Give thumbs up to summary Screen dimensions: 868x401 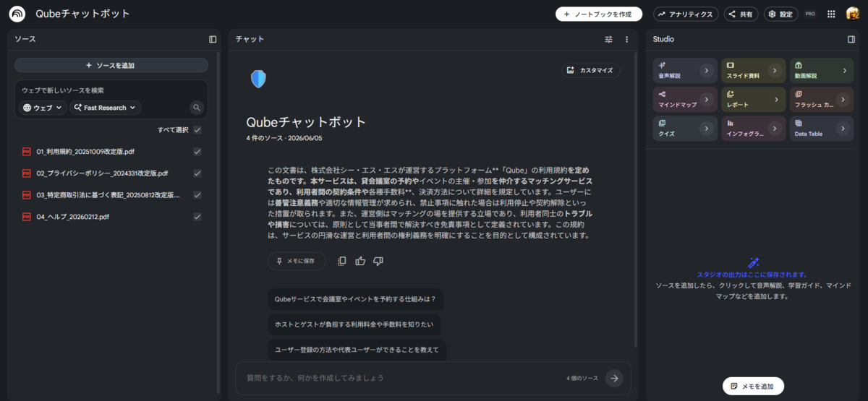pos(360,261)
